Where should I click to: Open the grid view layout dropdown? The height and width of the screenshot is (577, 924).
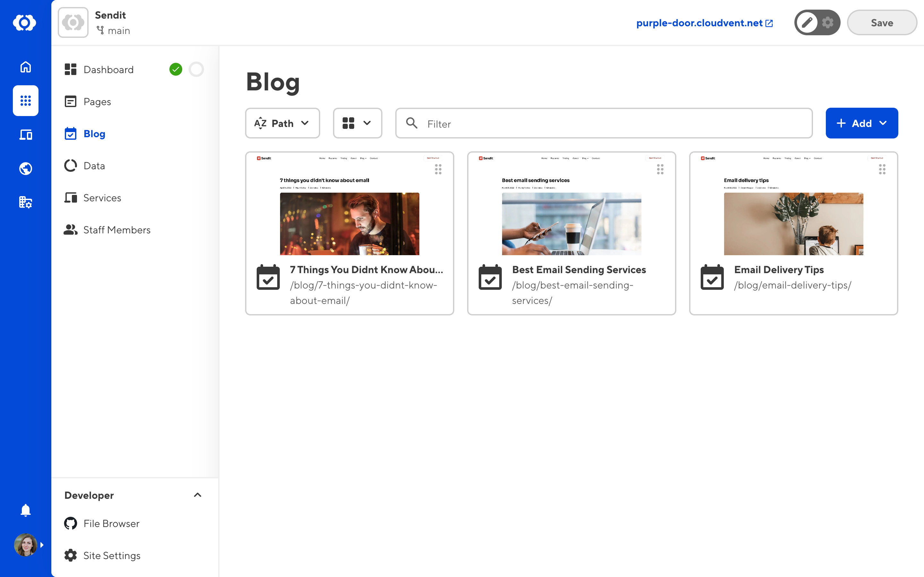357,123
